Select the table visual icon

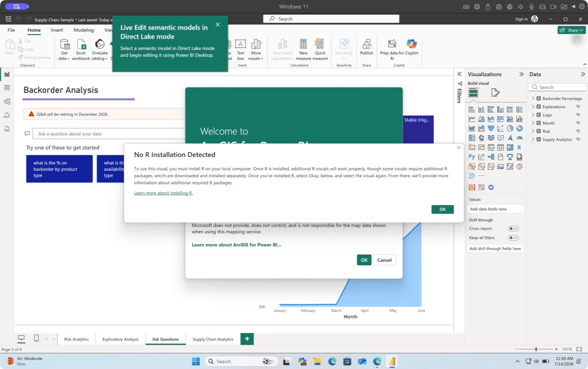pyautogui.click(x=501, y=147)
